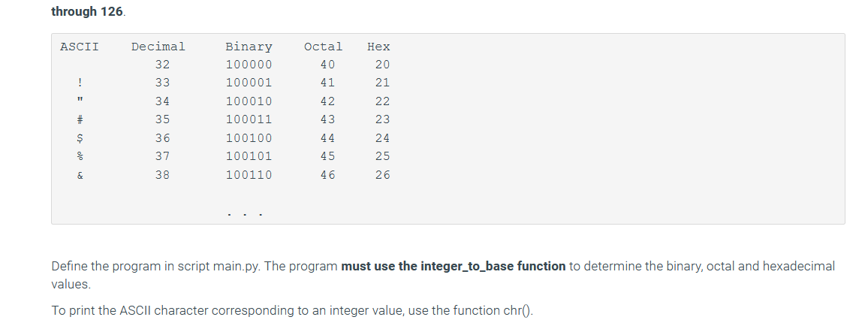This screenshot has height=326, width=868.
Task: Click the Binary column header
Action: (x=249, y=47)
